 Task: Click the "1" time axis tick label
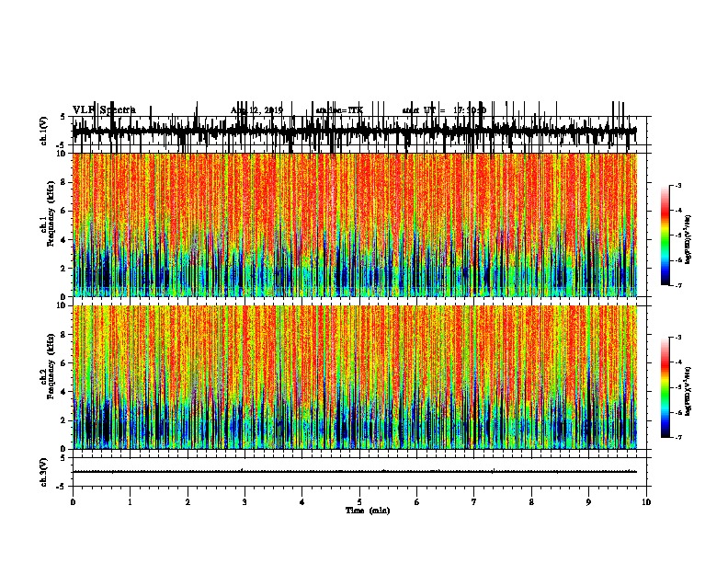130,502
